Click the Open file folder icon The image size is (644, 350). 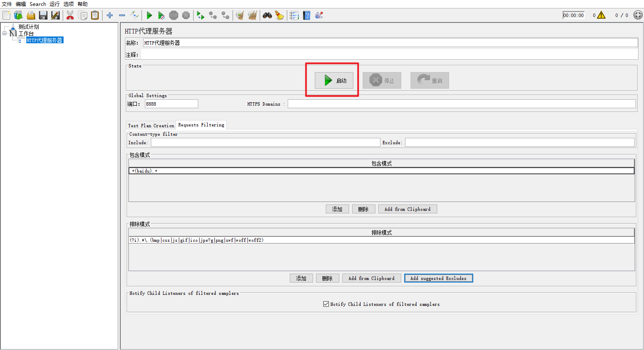[31, 15]
